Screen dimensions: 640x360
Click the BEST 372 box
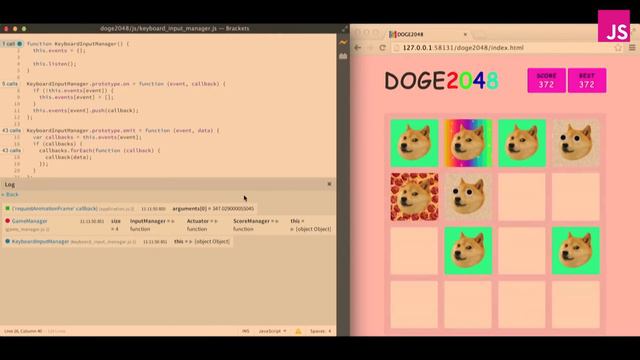pyautogui.click(x=587, y=80)
